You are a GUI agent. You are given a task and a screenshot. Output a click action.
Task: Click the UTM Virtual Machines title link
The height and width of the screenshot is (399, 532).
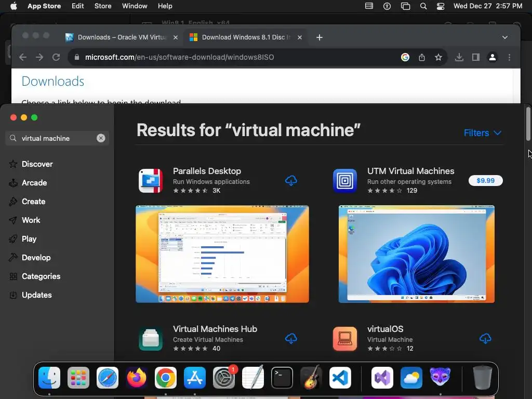tap(410, 171)
